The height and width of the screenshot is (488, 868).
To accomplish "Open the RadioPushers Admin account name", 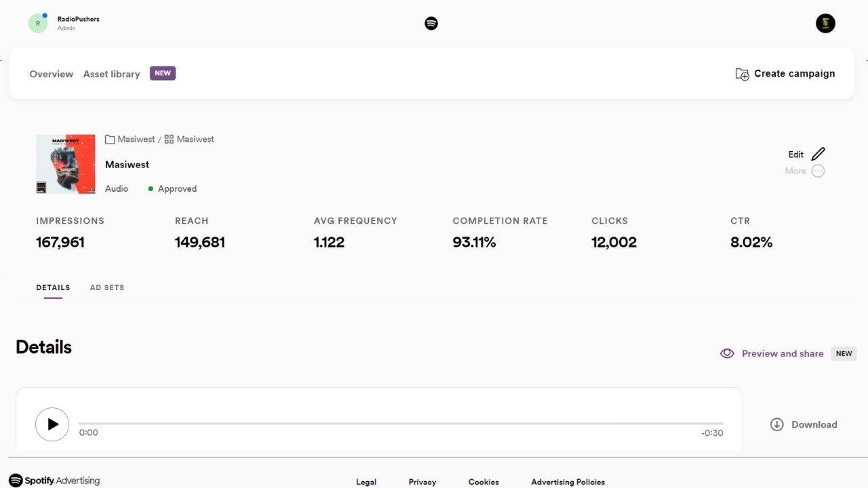I will [x=78, y=23].
